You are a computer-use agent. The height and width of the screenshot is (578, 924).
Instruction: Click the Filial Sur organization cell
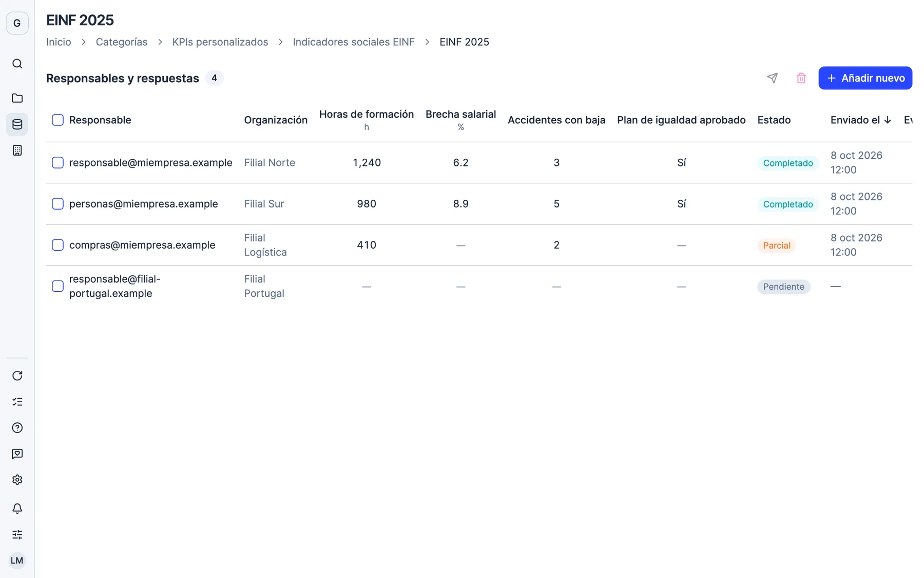coord(264,204)
